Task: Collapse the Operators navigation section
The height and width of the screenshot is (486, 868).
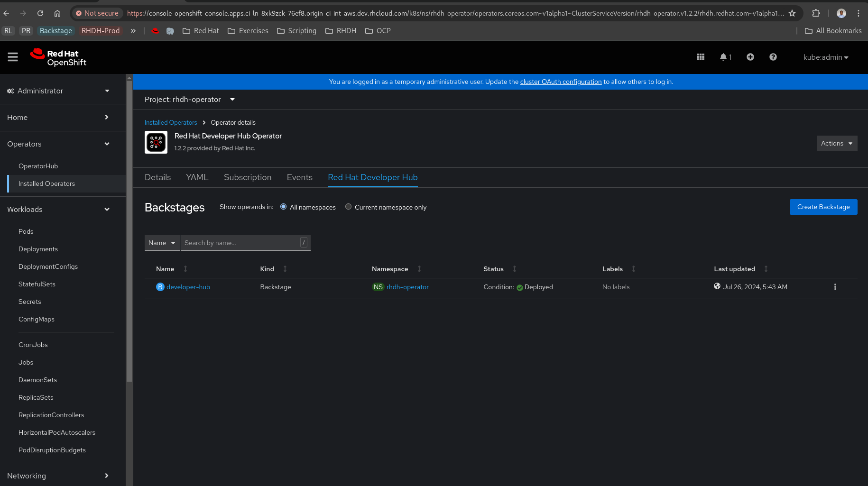Action: (x=58, y=144)
